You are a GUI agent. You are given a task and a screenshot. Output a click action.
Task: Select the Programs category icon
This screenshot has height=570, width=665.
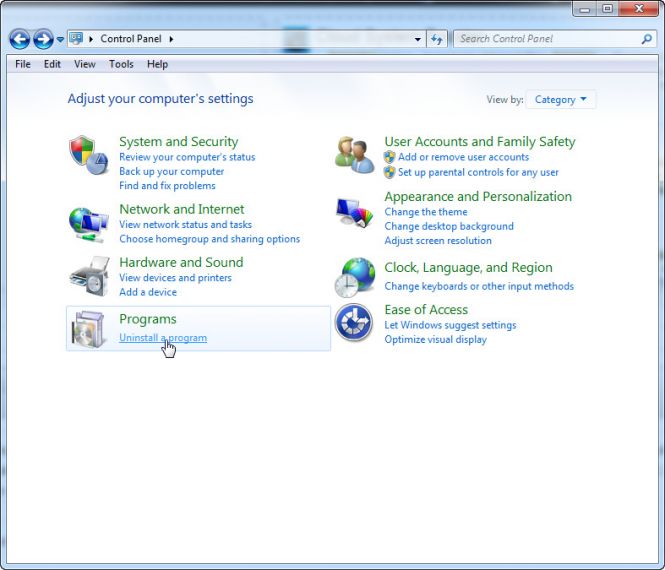[88, 329]
